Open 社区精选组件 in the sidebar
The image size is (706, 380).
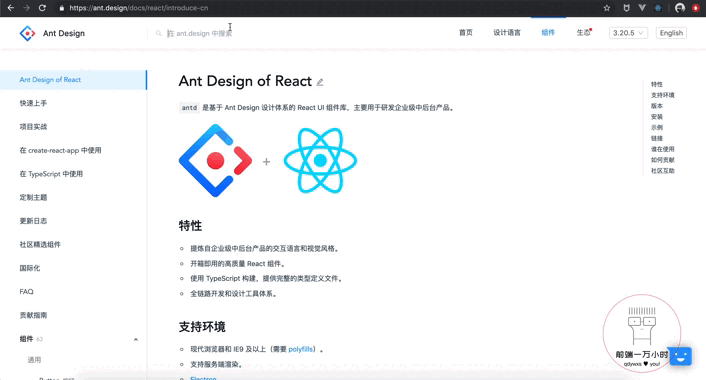(x=40, y=244)
